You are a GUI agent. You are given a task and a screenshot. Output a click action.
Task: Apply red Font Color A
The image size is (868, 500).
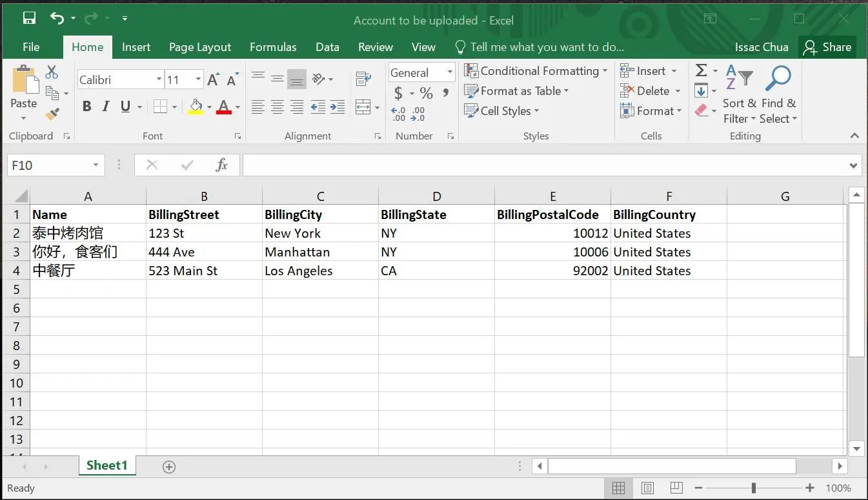click(x=224, y=107)
